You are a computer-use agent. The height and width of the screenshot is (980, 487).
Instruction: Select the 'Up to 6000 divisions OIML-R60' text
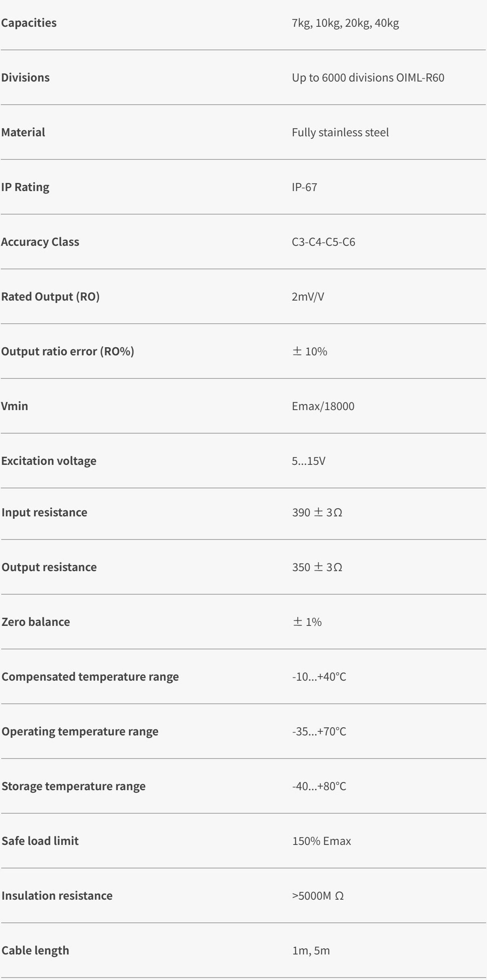pos(368,77)
